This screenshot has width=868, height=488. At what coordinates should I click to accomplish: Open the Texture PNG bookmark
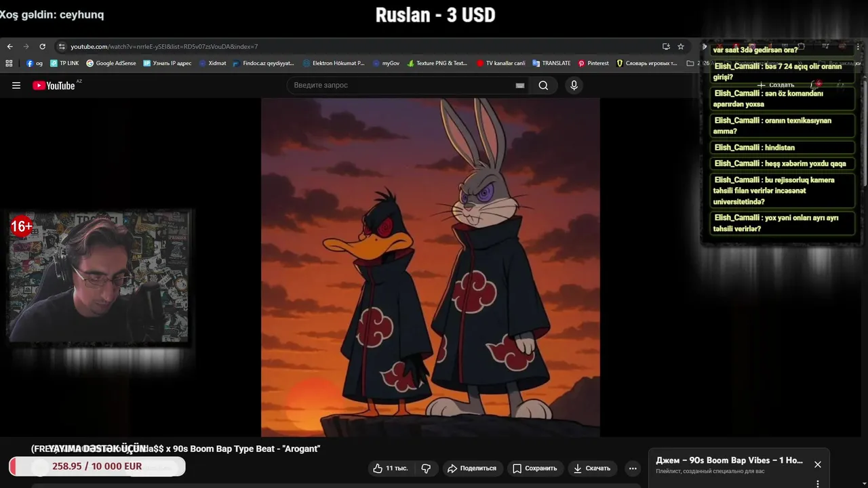point(437,63)
